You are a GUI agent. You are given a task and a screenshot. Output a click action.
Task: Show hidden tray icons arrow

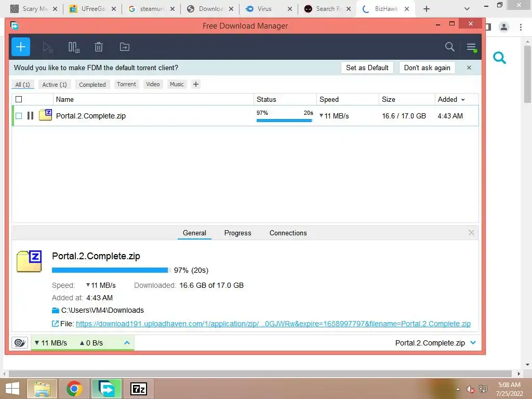[x=458, y=389]
